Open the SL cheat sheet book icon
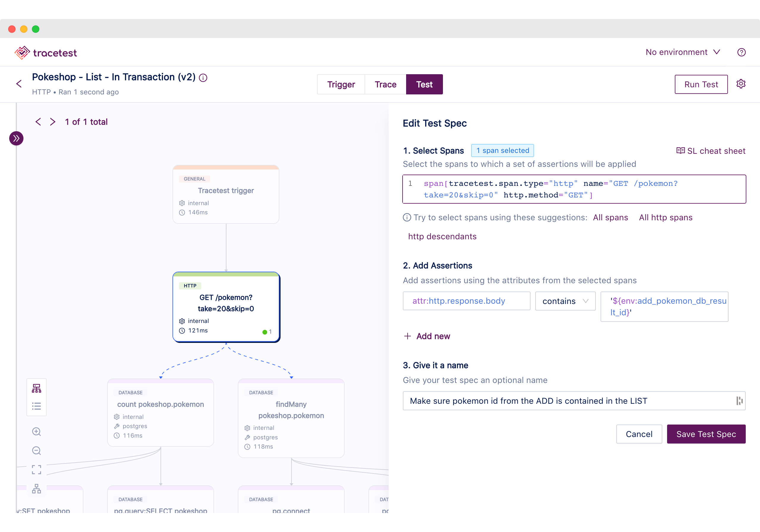The height and width of the screenshot is (532, 760). [x=680, y=151]
